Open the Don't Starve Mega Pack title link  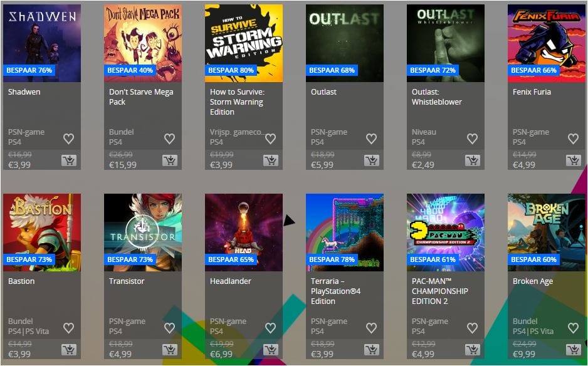(x=141, y=97)
